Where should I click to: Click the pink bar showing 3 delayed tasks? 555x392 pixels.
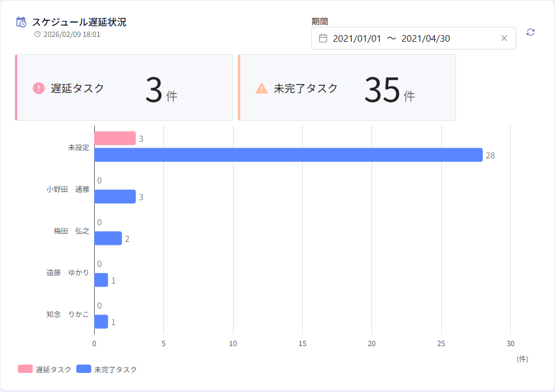click(x=113, y=136)
